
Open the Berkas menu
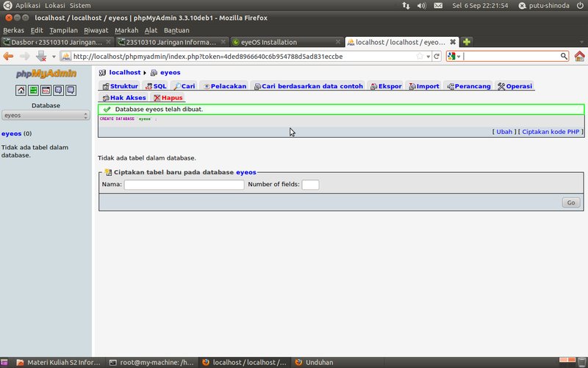13,30
